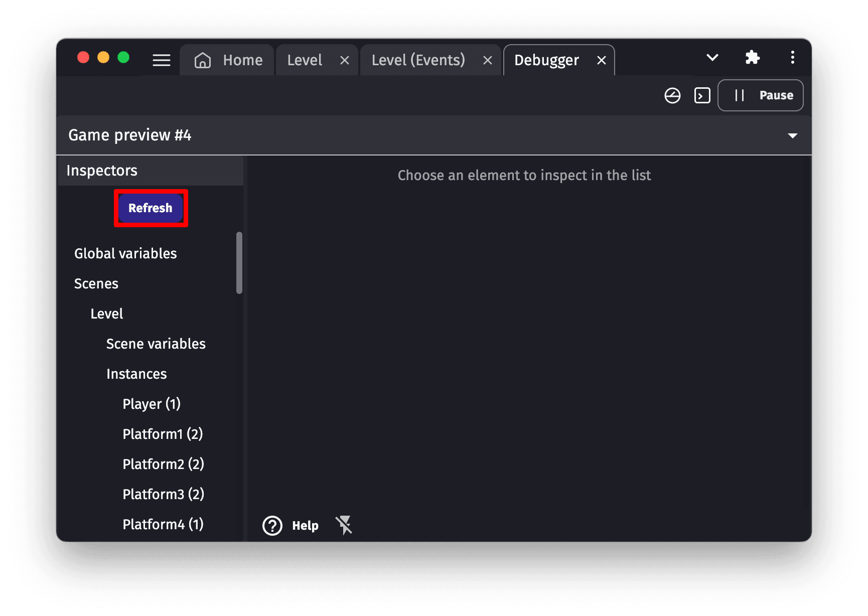The height and width of the screenshot is (616, 868).
Task: Close the Level (Events) tab
Action: coord(487,61)
